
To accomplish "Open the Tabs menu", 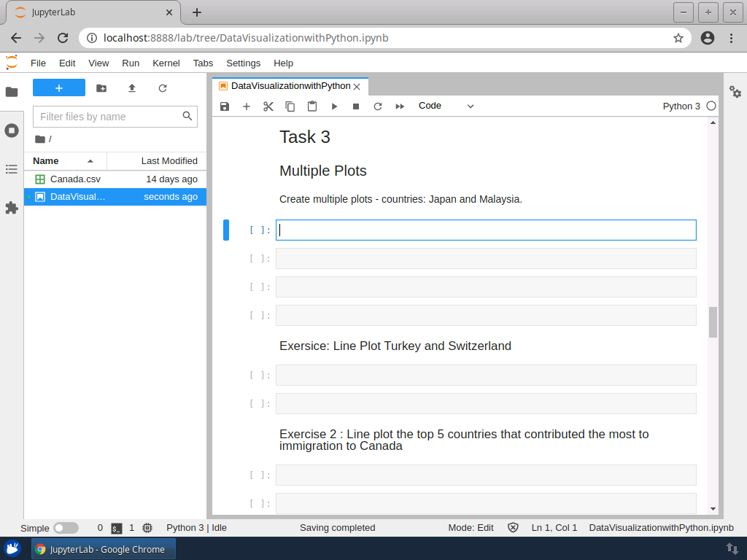I will coord(203,63).
